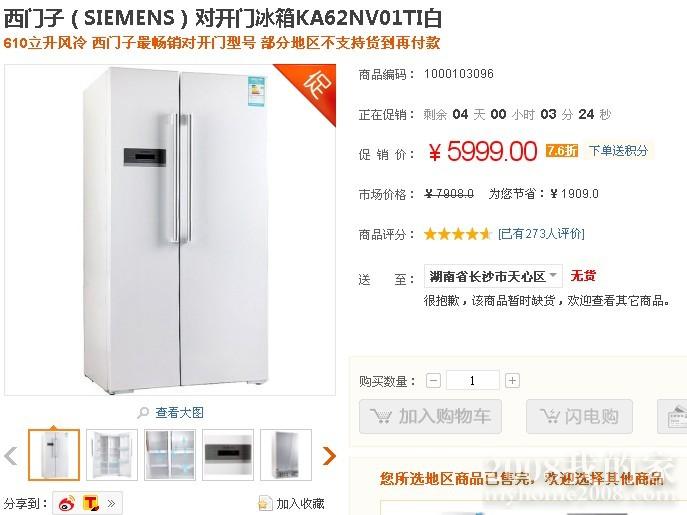Show next thumbnails with right arrow
Screen dimensions: 687x515
[329, 456]
